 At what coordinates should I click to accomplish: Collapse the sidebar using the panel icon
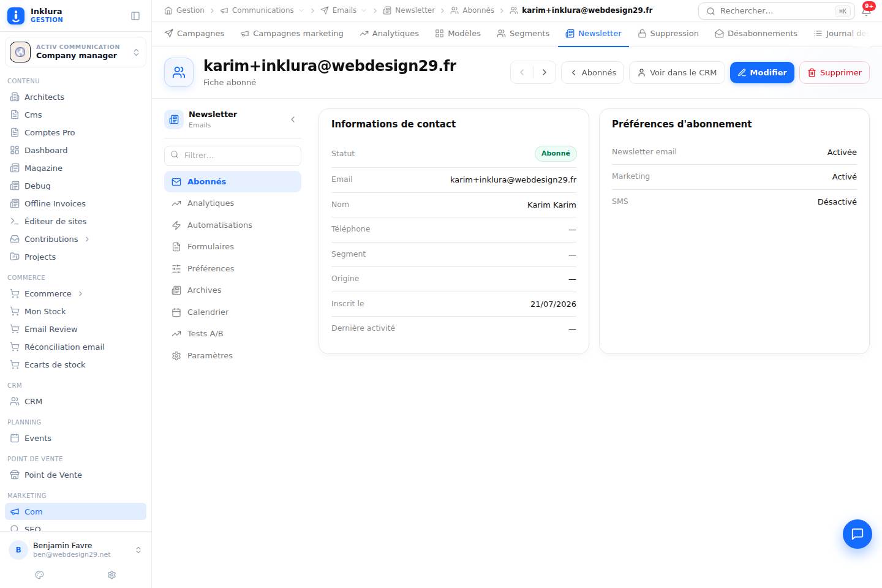pos(135,16)
